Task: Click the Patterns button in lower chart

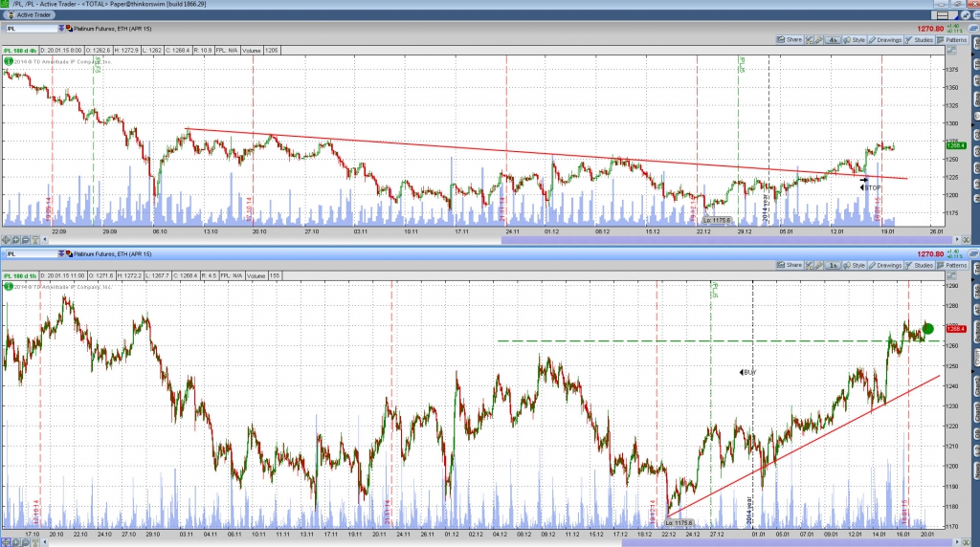Action: coord(957,265)
